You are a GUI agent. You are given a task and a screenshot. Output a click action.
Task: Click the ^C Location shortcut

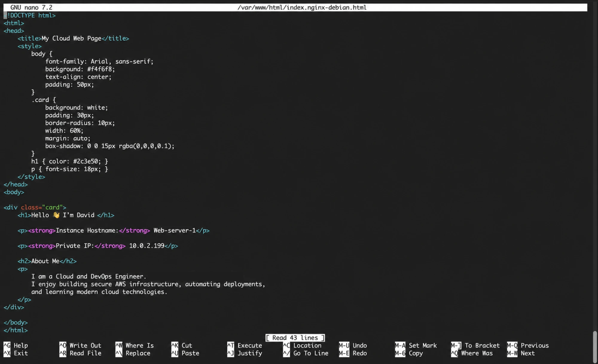click(302, 345)
